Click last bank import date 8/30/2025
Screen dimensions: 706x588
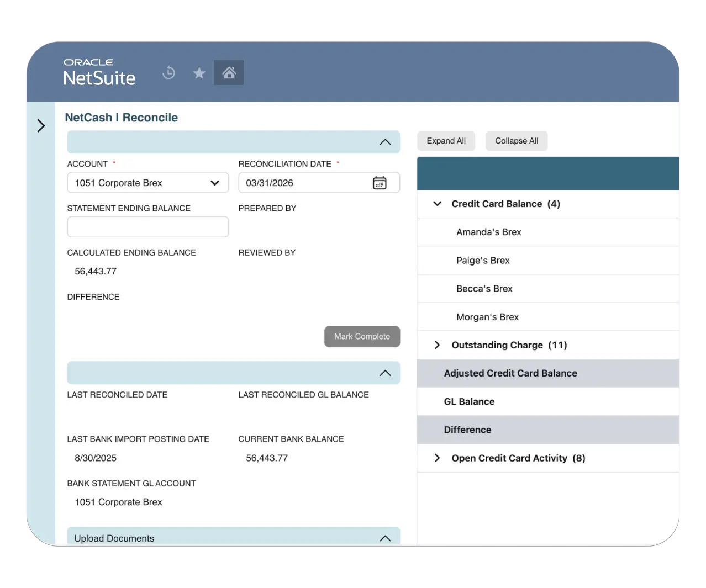[x=96, y=458]
